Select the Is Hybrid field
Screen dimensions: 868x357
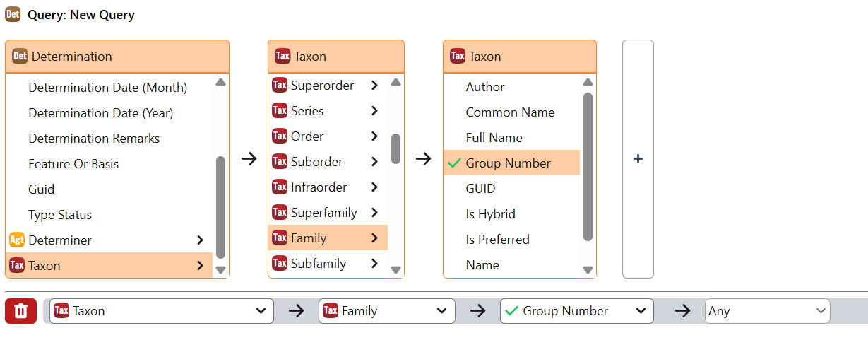click(x=490, y=214)
